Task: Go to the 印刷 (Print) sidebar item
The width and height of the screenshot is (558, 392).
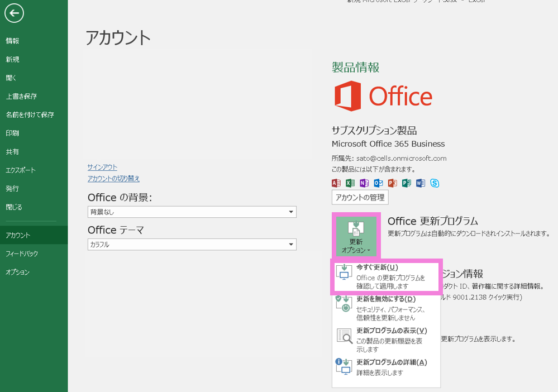Action: [x=12, y=133]
